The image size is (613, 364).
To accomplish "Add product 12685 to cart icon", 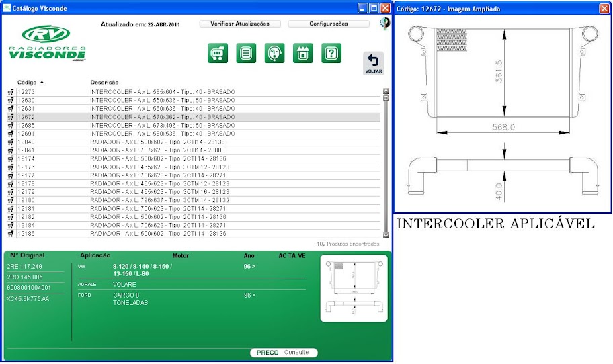I will pyautogui.click(x=11, y=126).
